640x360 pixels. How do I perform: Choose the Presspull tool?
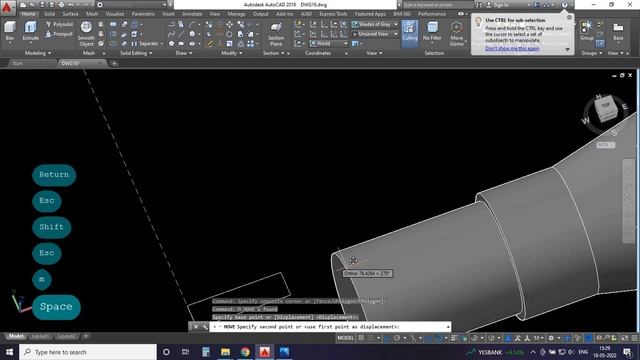[60, 34]
